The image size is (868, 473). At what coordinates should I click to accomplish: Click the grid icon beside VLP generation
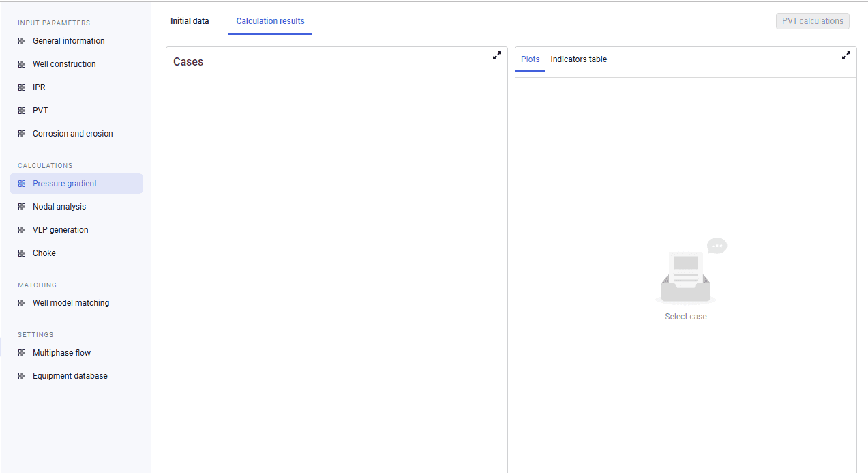click(x=22, y=230)
